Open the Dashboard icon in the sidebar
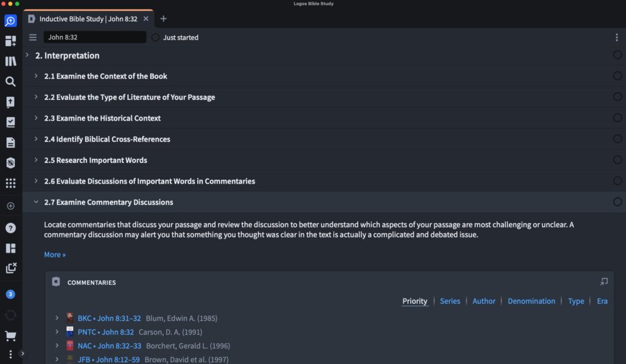This screenshot has width=626, height=364. [x=10, y=41]
